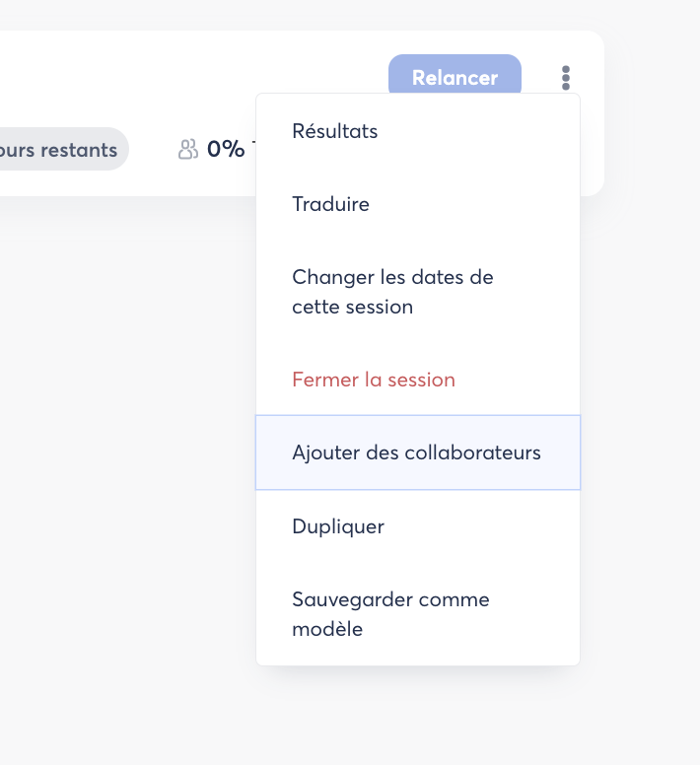
Task: Open Résultats from the context menu
Action: click(335, 131)
